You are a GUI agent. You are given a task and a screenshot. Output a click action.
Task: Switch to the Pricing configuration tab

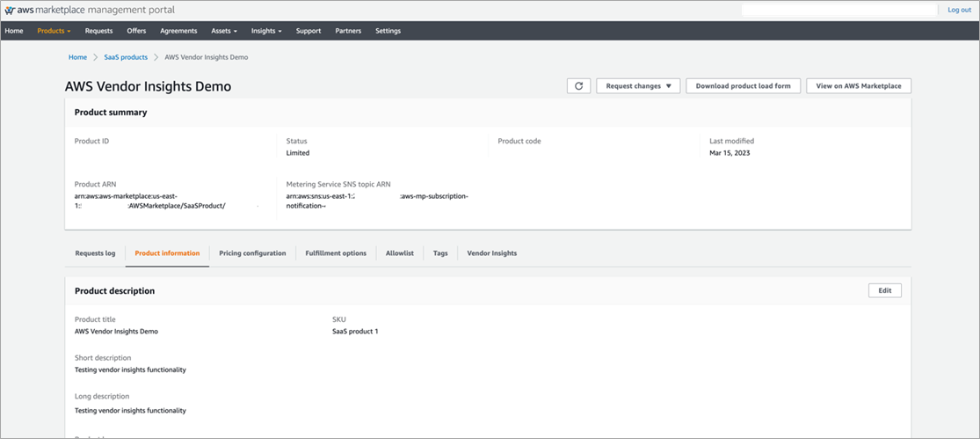click(252, 253)
